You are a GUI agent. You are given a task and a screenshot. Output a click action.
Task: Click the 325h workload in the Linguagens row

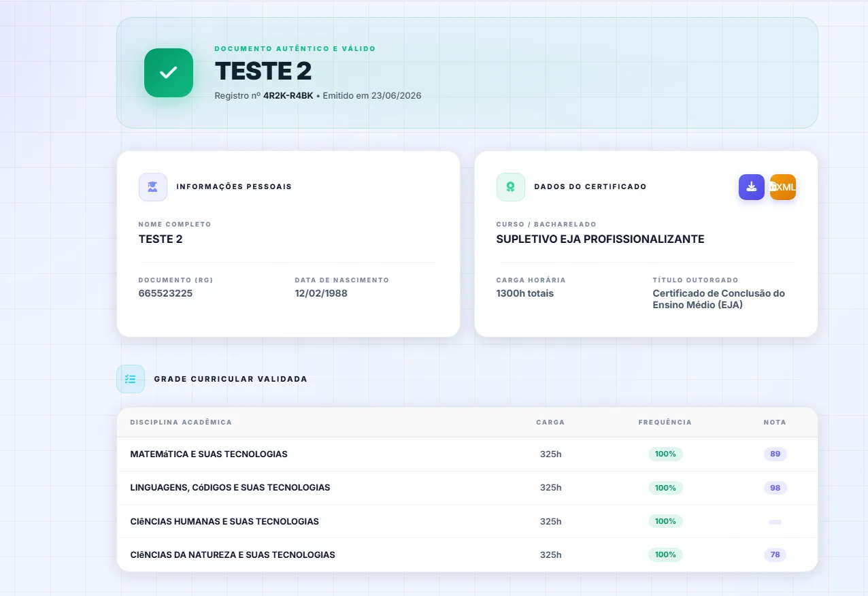pyautogui.click(x=551, y=488)
